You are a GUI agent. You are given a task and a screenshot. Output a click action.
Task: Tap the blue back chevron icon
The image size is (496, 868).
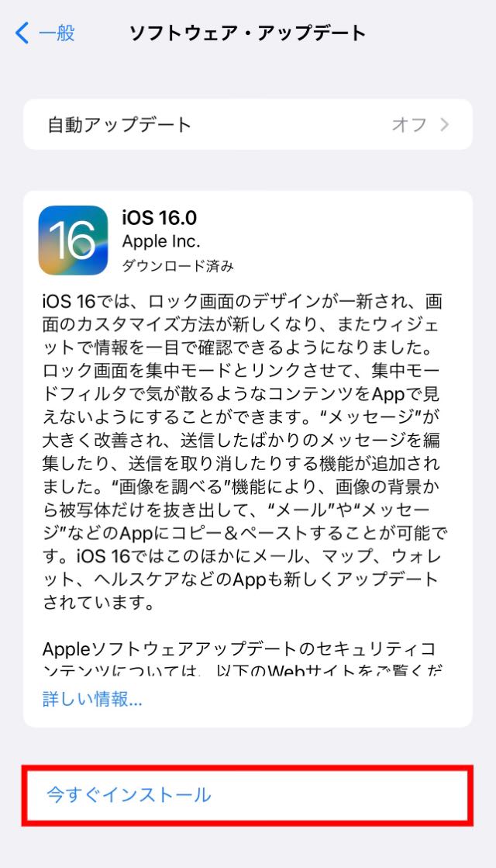[x=22, y=33]
